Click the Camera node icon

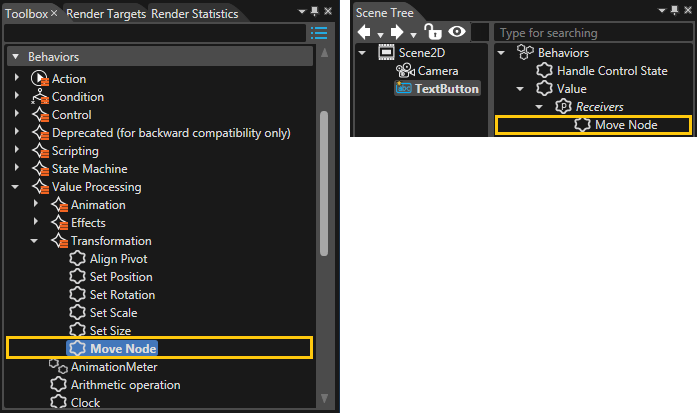click(406, 71)
